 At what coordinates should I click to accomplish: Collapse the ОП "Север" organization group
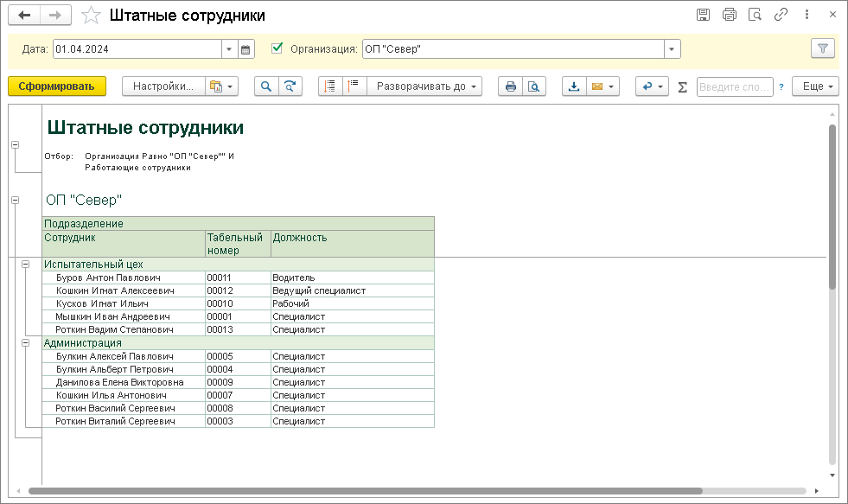pos(15,200)
